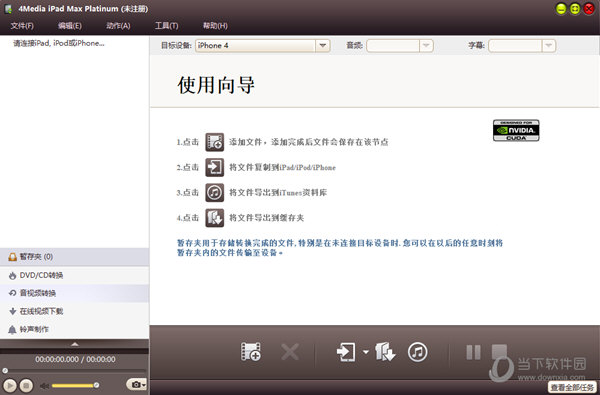Click the stop square toolbar button
The height and width of the screenshot is (395, 600).
(499, 352)
